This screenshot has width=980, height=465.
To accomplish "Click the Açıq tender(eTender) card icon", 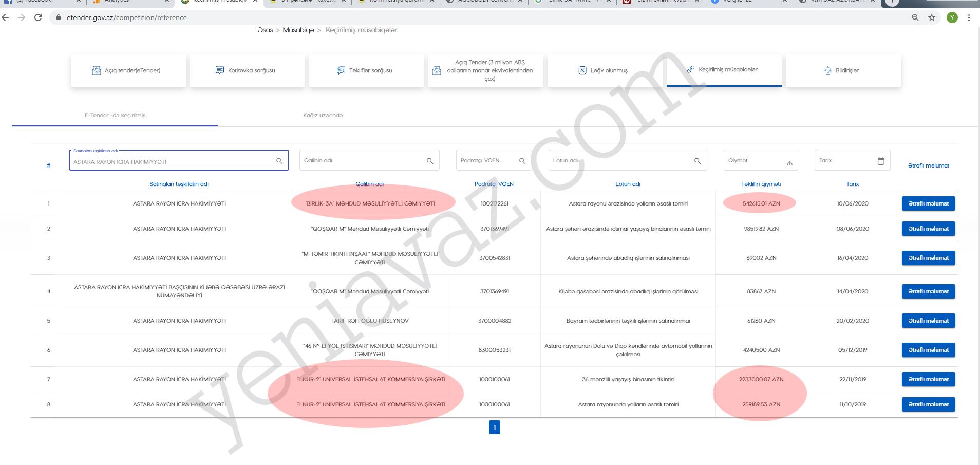I will [x=96, y=70].
